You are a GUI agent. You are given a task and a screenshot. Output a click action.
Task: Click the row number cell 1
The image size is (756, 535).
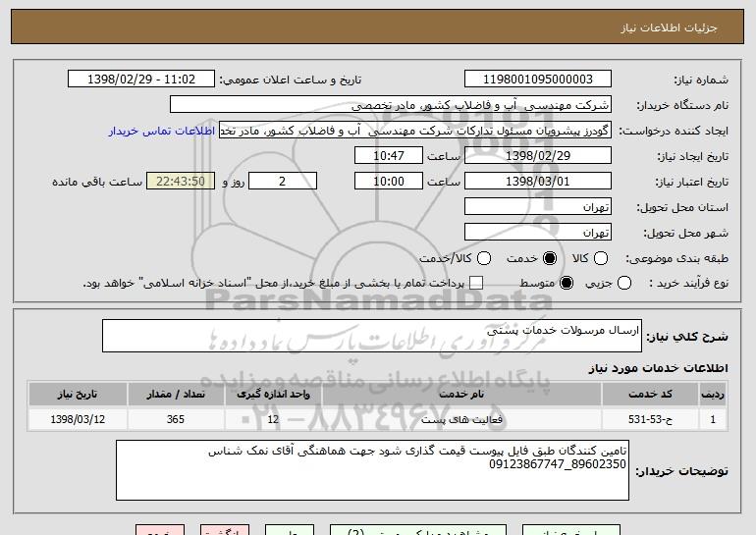[713, 419]
